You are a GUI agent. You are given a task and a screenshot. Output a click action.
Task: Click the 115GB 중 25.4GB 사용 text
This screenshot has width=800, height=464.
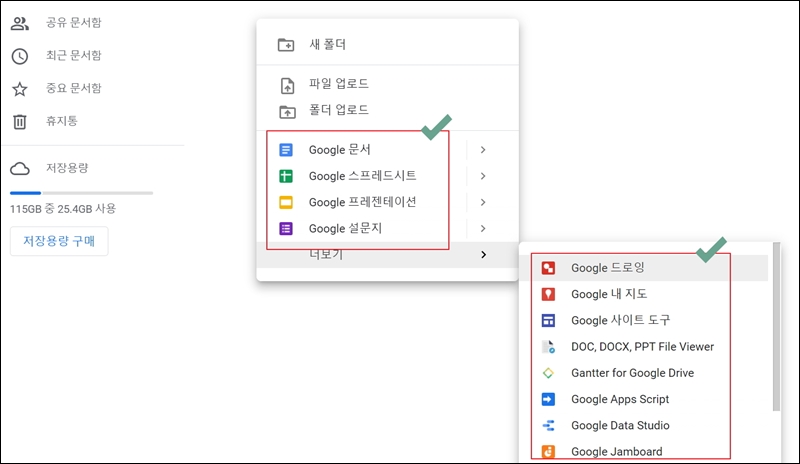[63, 209]
